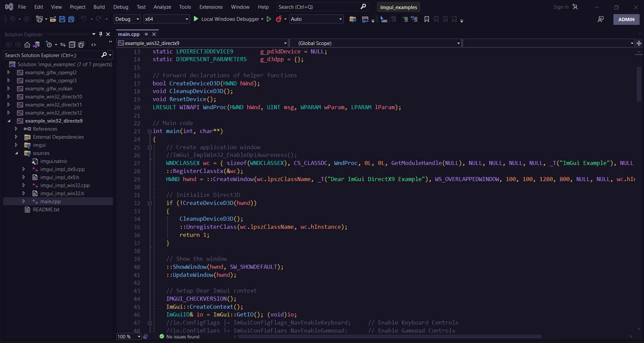Pin the Solution Explorer panel (auto-hide)

(101, 34)
